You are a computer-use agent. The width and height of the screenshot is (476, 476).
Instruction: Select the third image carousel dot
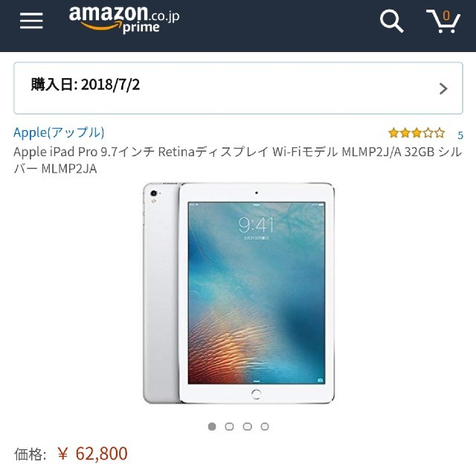coord(248,426)
